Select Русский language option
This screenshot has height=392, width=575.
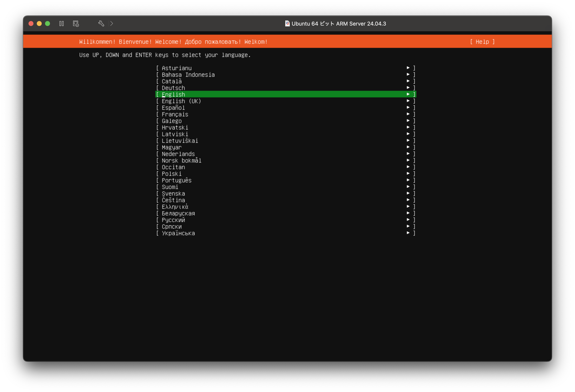click(x=173, y=220)
